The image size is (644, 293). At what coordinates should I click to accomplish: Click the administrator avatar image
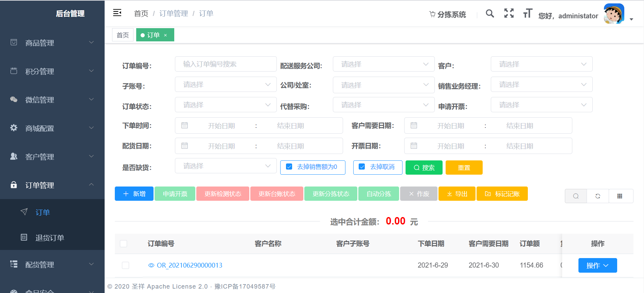[x=614, y=14]
